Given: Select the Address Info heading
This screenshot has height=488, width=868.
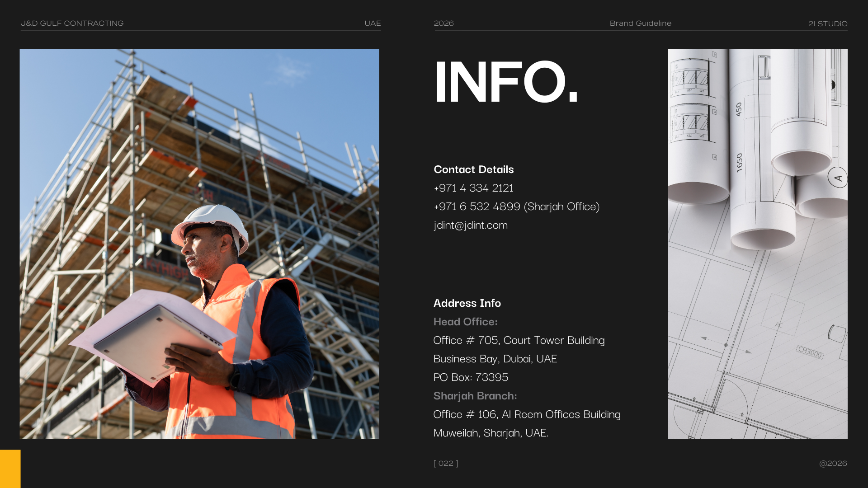Looking at the screenshot, I should point(467,303).
